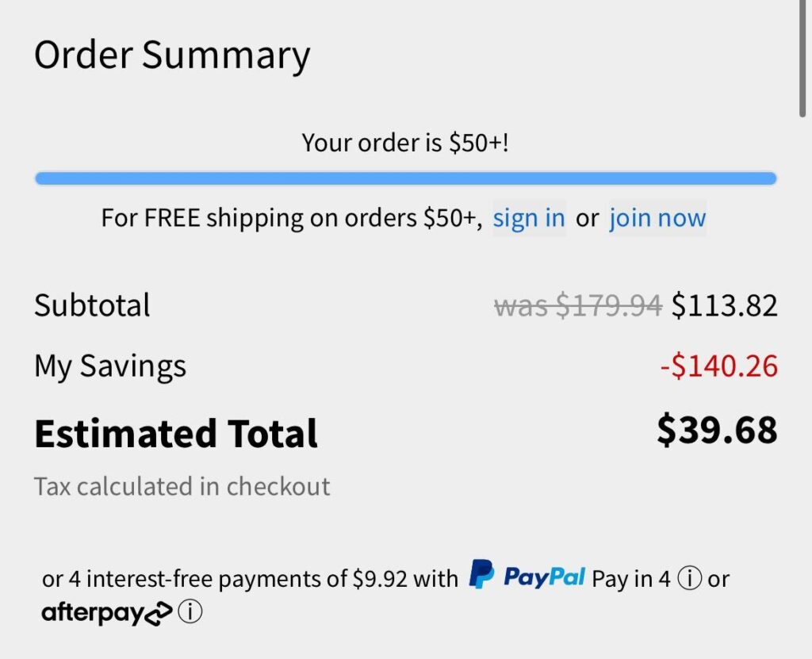Click the crossed-out "was $179.94" price
Viewport: 812px width, 659px height.
click(x=577, y=305)
